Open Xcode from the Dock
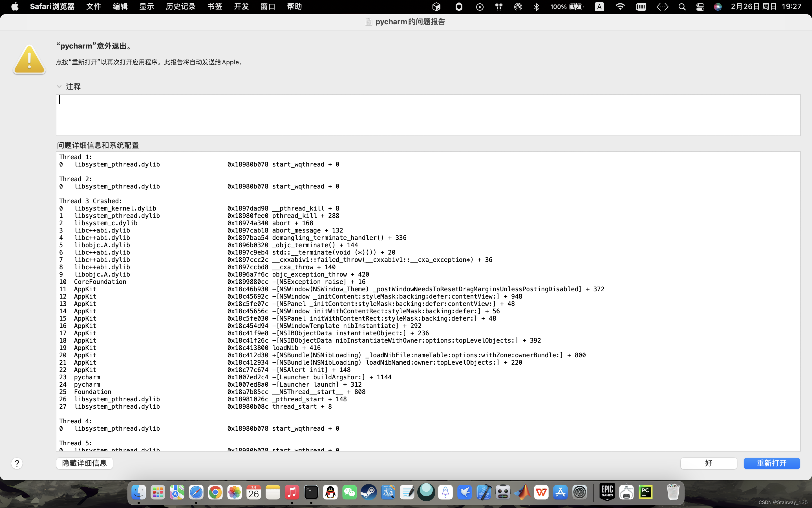The height and width of the screenshot is (508, 812). (484, 492)
